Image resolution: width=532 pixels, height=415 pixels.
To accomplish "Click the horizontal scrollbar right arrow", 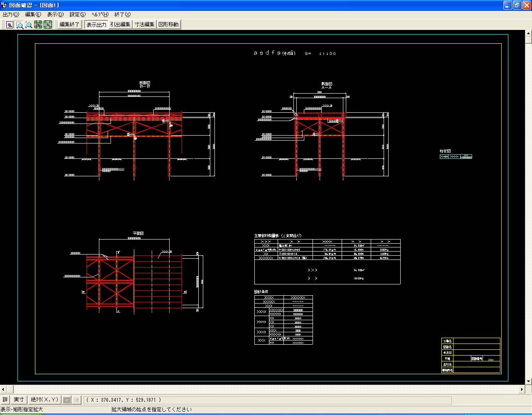I will click(522, 390).
